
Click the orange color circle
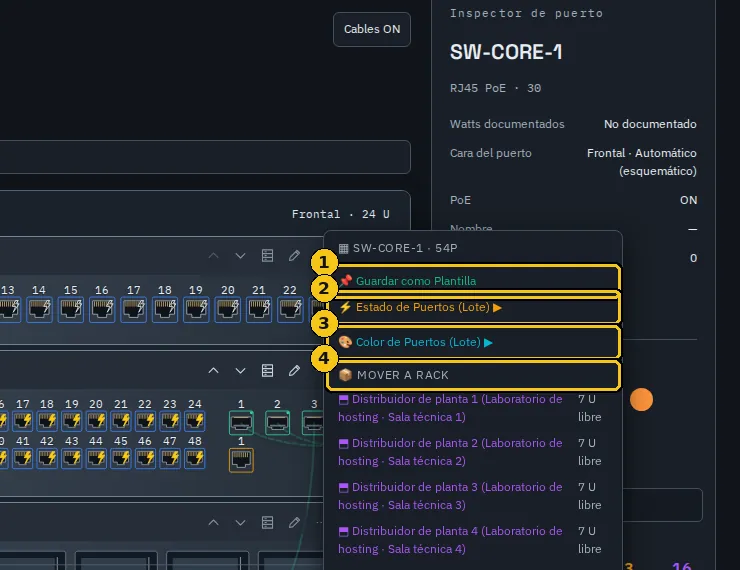[641, 400]
